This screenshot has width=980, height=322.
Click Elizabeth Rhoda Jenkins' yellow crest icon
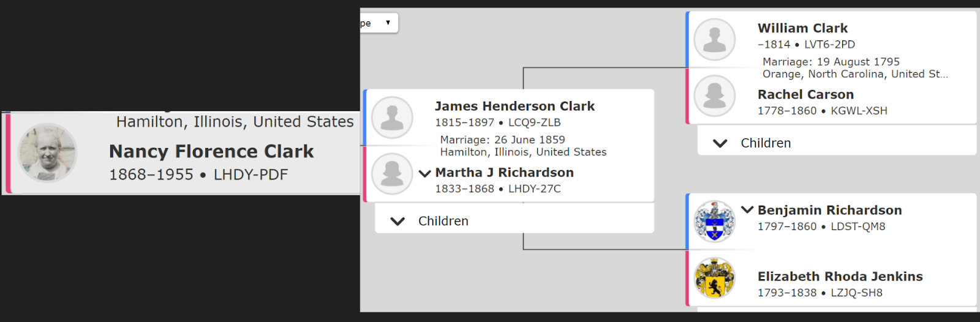[714, 278]
